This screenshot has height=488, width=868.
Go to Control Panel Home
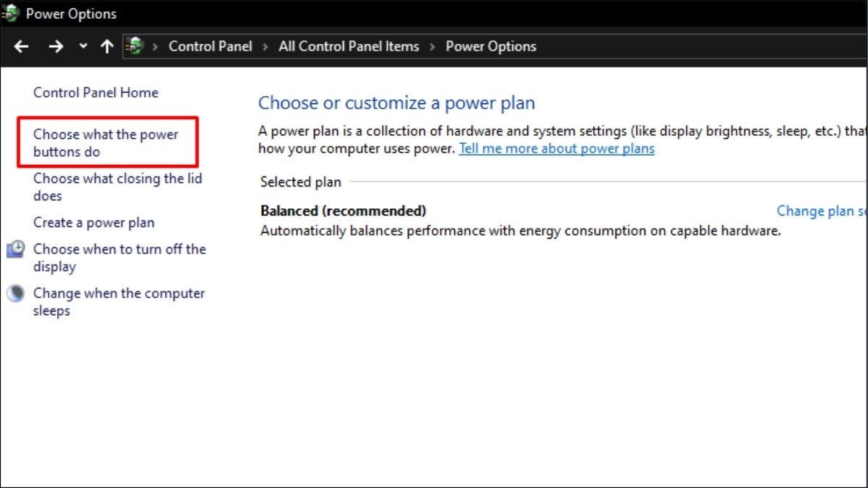95,93
